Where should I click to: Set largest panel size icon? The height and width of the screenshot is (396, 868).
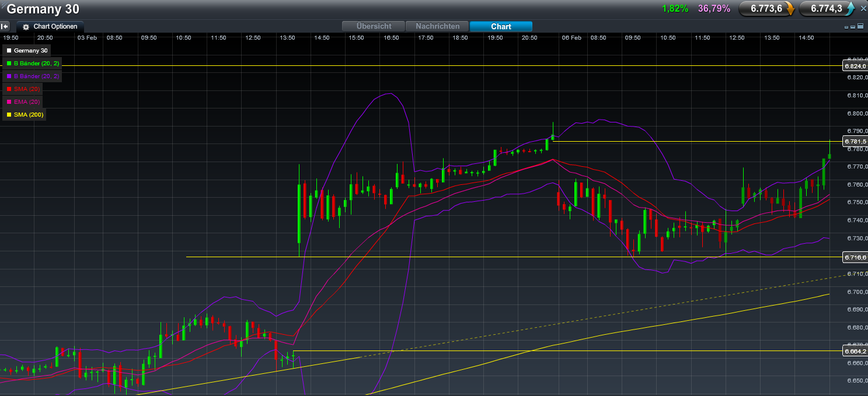[860, 26]
